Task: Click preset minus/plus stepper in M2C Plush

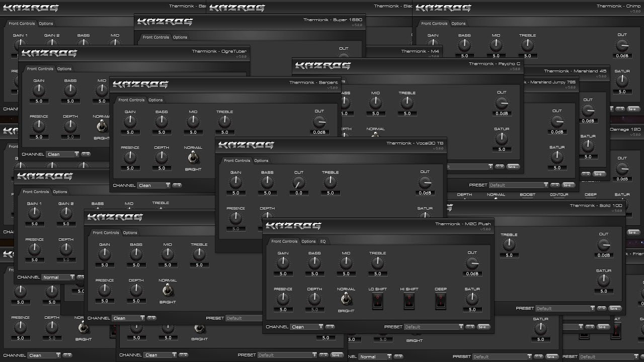Action: [x=470, y=327]
